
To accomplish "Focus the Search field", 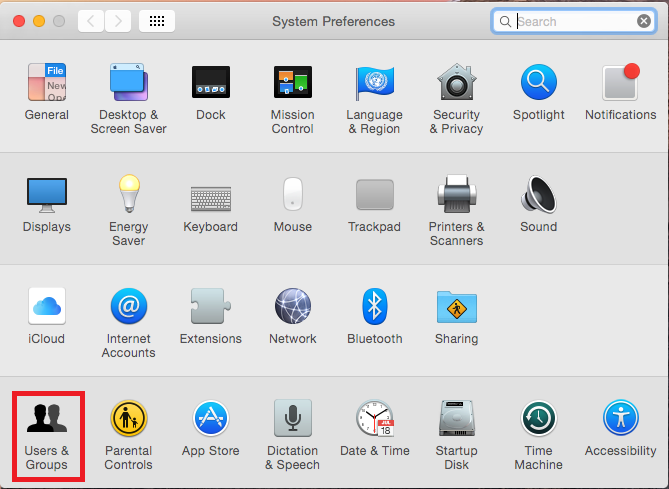I will click(x=574, y=21).
